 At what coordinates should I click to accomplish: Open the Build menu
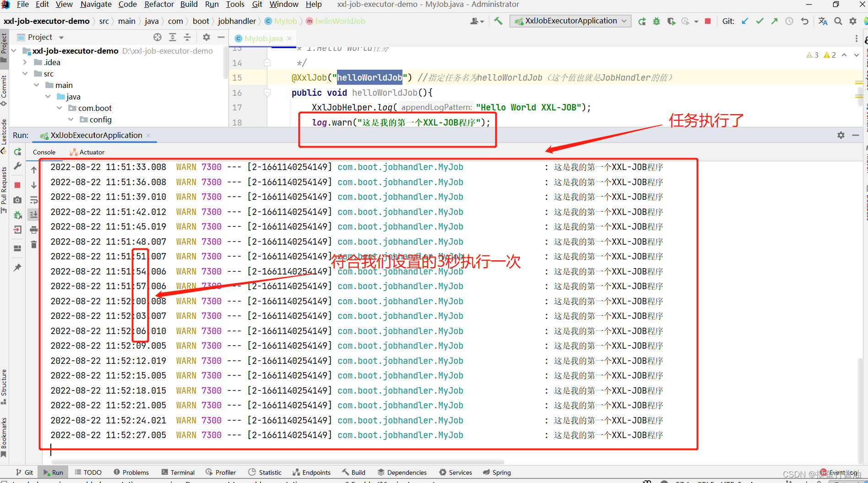point(189,4)
